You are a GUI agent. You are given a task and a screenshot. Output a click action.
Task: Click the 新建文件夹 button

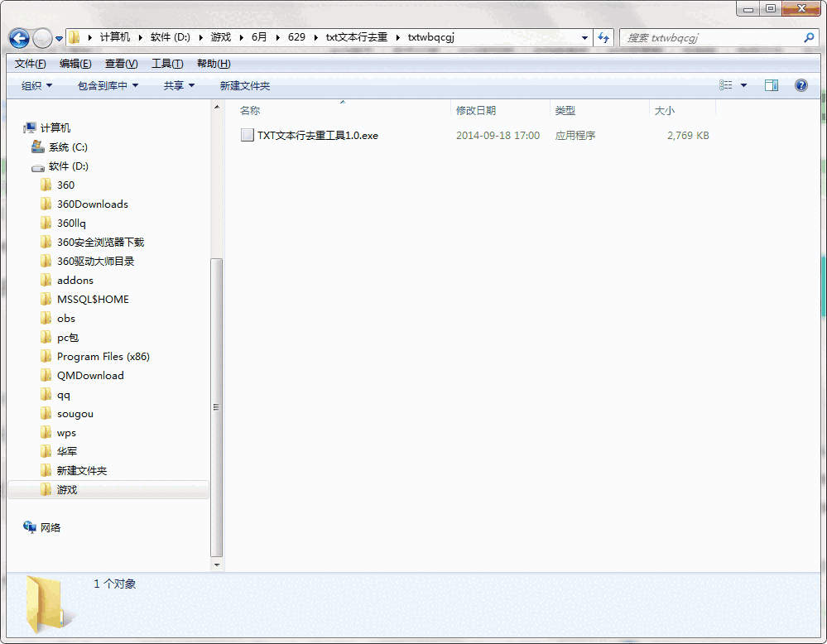click(244, 84)
